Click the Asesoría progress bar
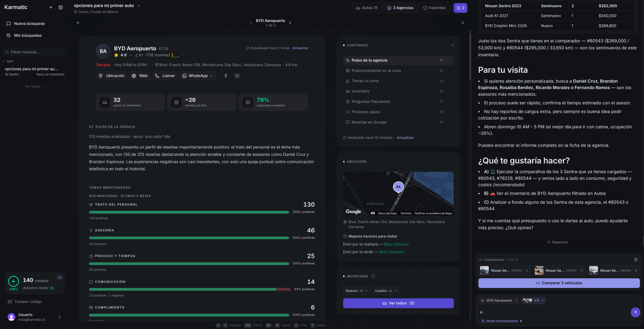644x329 pixels. [x=189, y=238]
